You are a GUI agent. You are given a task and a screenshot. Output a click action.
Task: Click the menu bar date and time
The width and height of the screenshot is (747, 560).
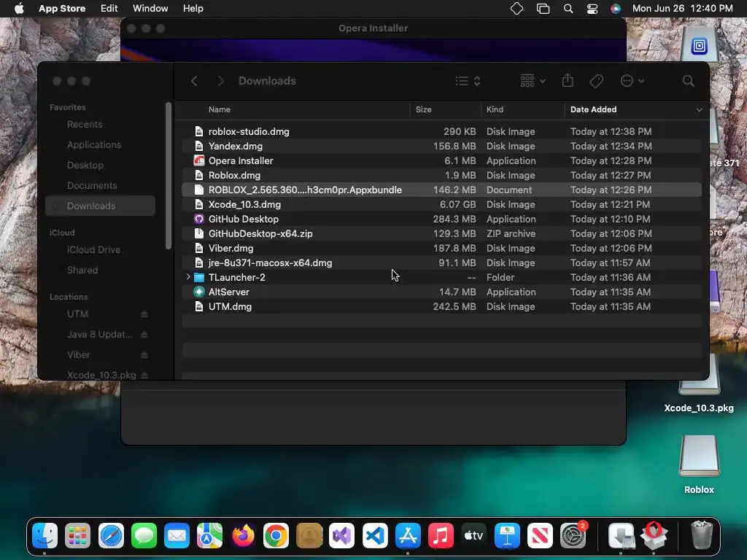tap(682, 9)
